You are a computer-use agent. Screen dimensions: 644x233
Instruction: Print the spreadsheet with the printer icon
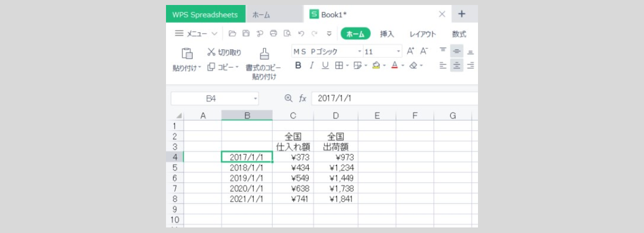click(x=274, y=34)
